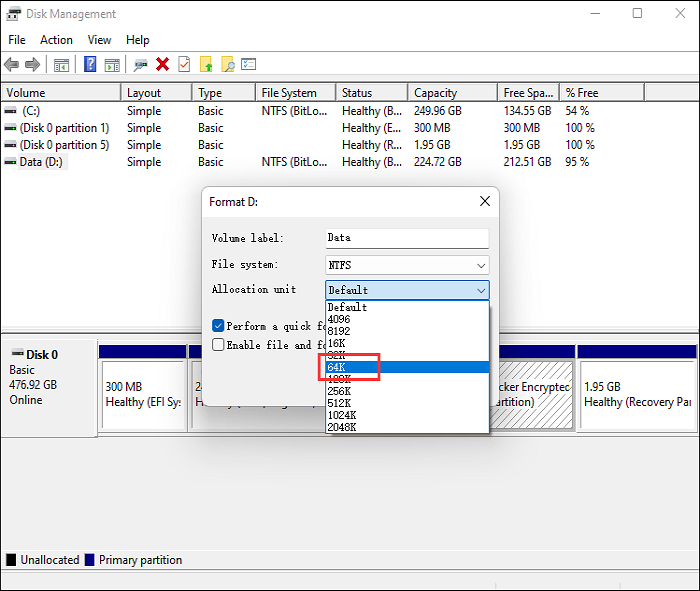Toggle Perform a quick format checkbox
This screenshot has width=700, height=591.
(218, 325)
